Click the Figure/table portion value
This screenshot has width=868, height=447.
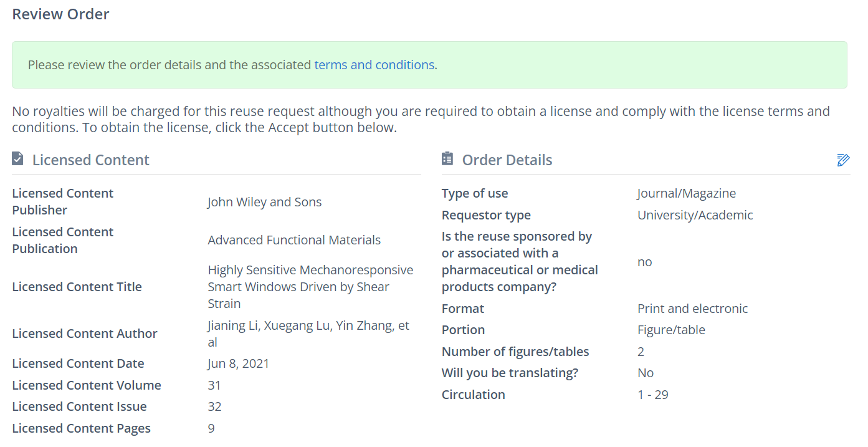(671, 330)
